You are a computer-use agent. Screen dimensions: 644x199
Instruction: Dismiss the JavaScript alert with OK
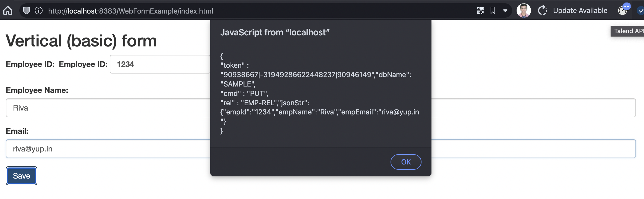coord(406,162)
